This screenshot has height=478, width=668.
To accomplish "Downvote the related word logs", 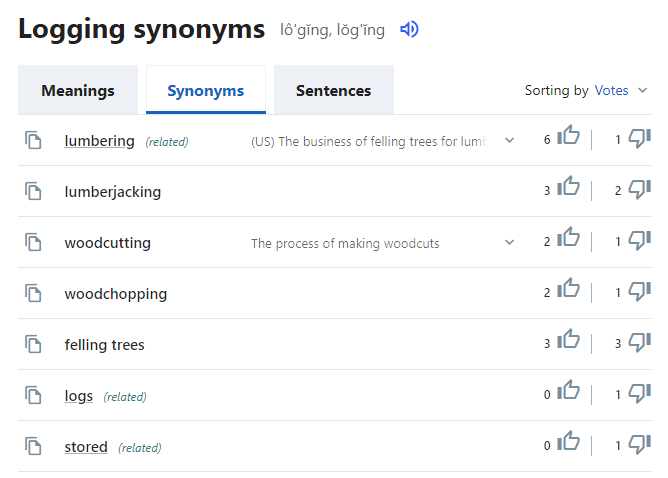I will pyautogui.click(x=639, y=393).
